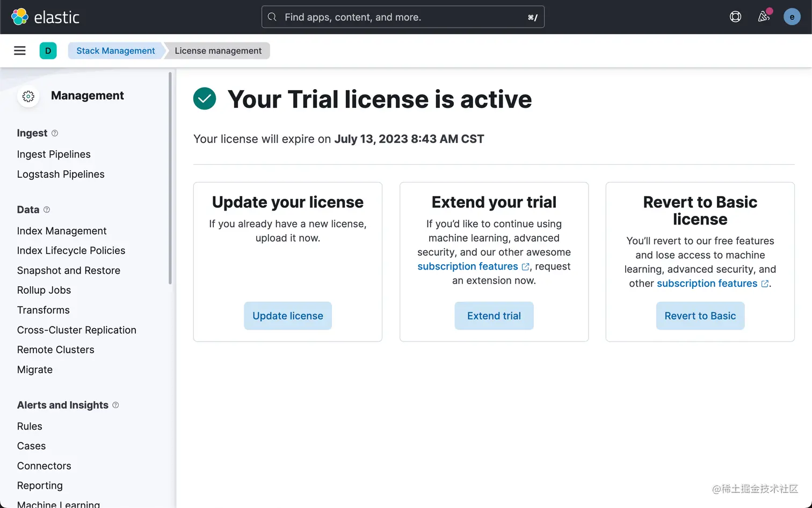
Task: Click the Extend trial button
Action: click(494, 316)
